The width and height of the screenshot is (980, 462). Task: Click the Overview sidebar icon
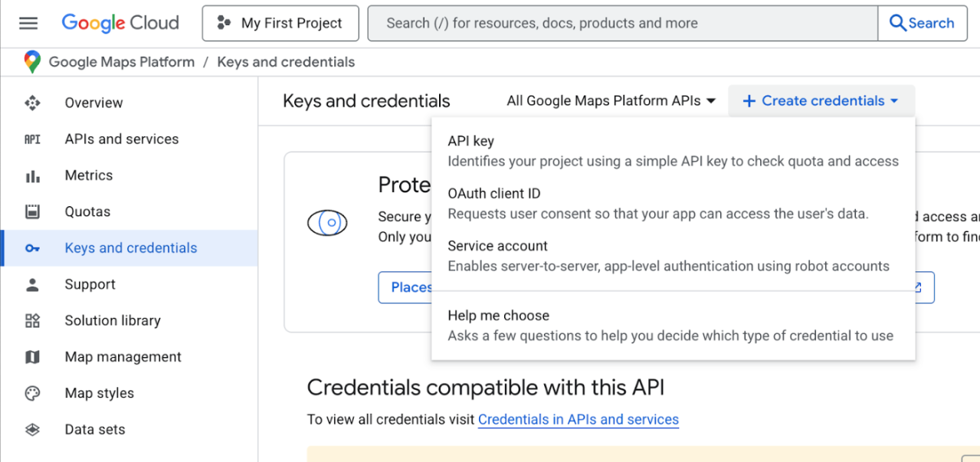point(32,103)
